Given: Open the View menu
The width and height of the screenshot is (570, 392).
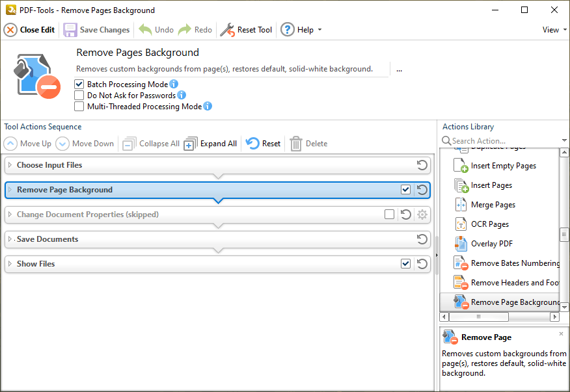Looking at the screenshot, I should (x=553, y=30).
